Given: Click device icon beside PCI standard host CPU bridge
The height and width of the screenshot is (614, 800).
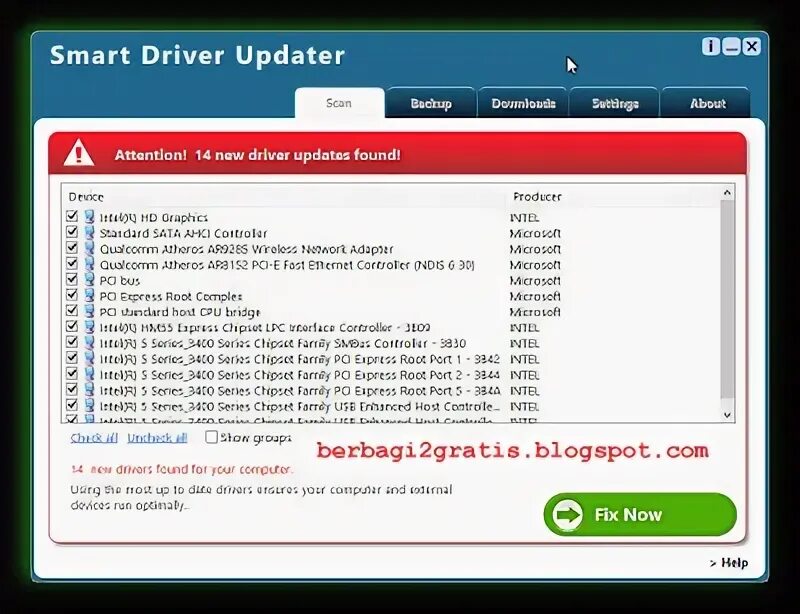Looking at the screenshot, I should click(89, 311).
